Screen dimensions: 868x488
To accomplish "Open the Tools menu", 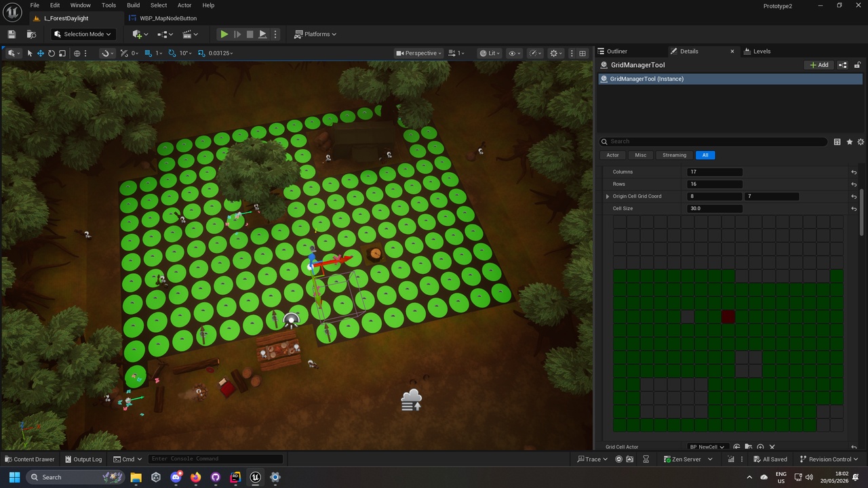I will tap(108, 5).
